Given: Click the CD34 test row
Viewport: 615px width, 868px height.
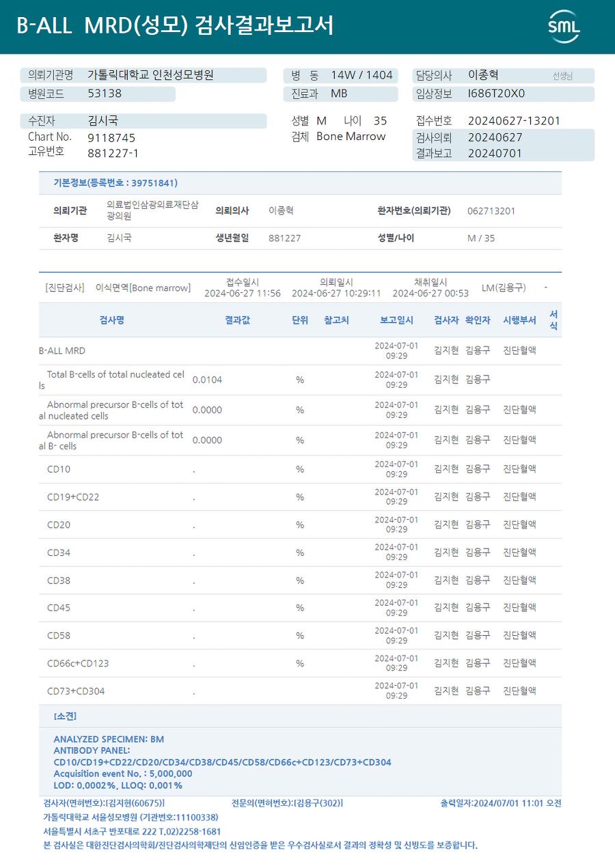Looking at the screenshot, I should tap(300, 552).
